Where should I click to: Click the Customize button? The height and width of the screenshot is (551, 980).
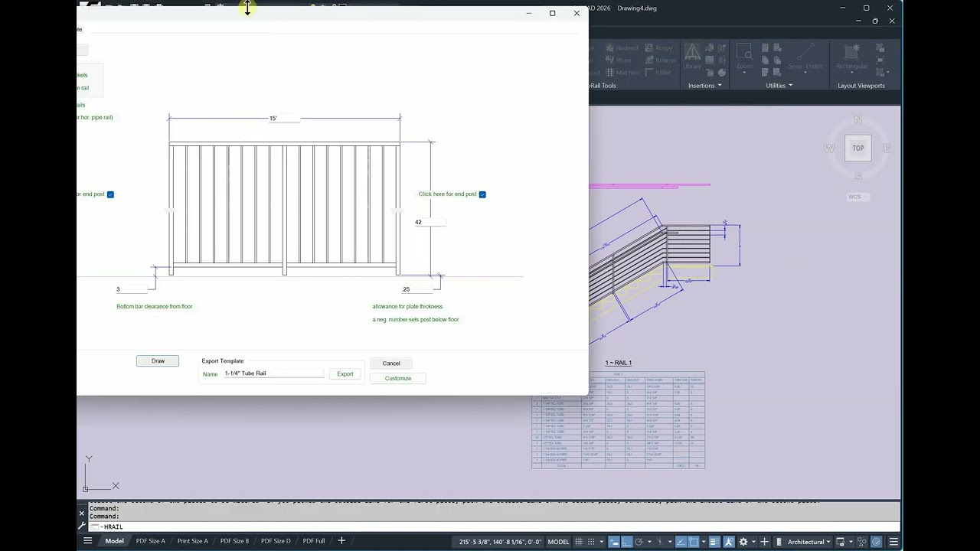tap(398, 378)
